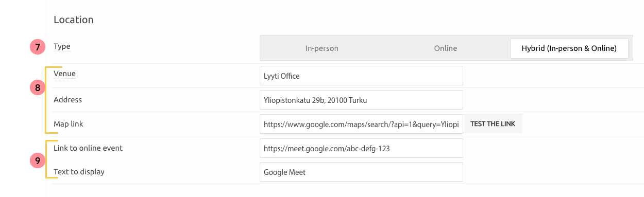
Task: Edit the Text to display field
Action: 361,172
